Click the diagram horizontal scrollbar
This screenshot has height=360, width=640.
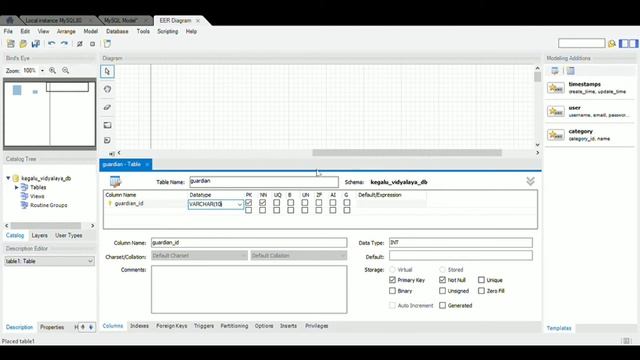[x=407, y=153]
